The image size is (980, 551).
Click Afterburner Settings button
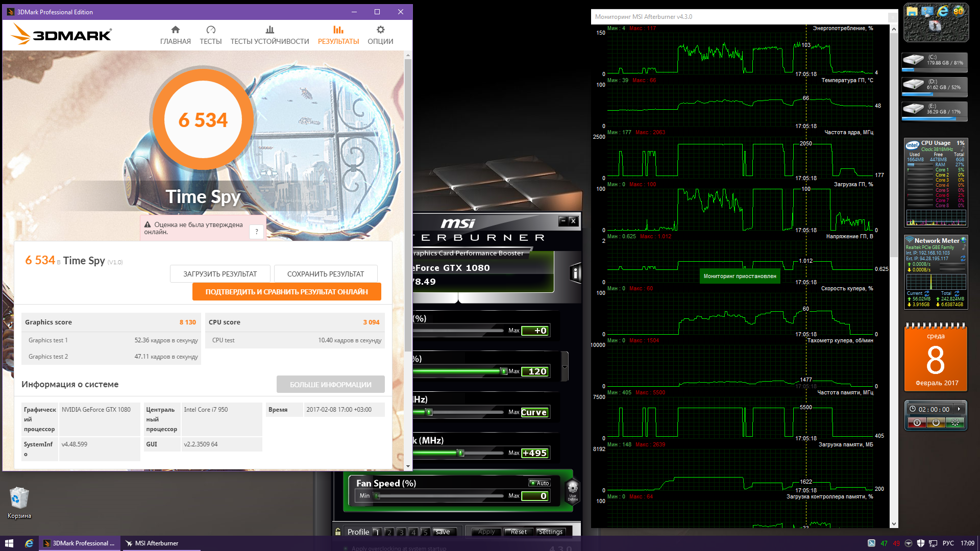tap(550, 532)
